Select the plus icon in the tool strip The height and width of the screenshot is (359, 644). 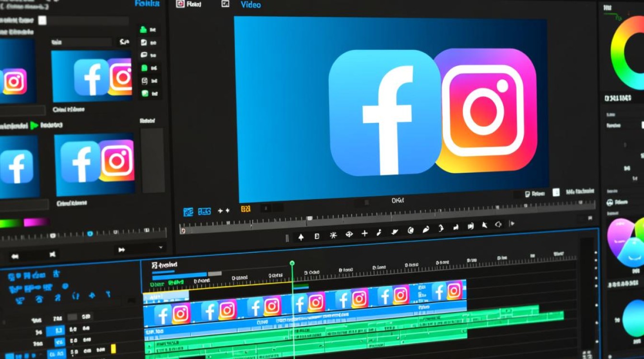tap(365, 234)
